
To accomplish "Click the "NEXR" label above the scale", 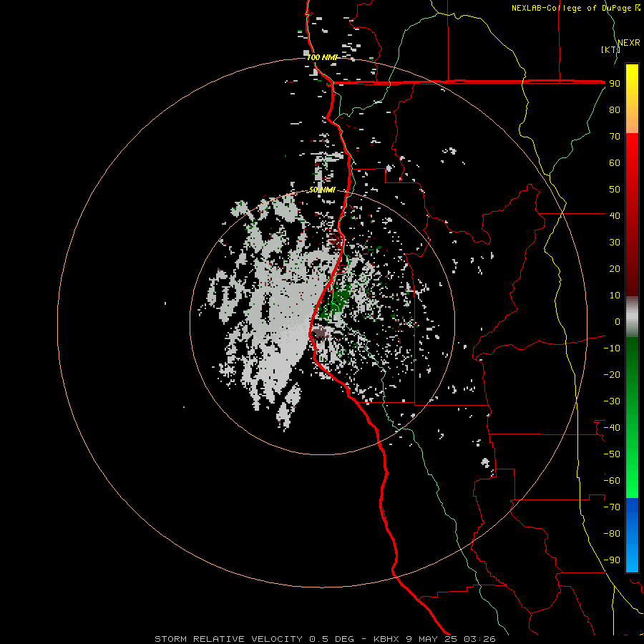I will click(x=629, y=43).
